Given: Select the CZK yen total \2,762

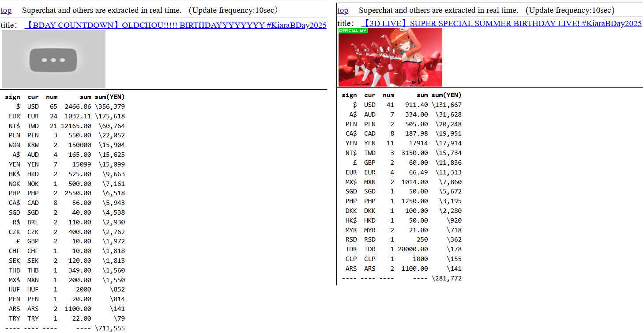Looking at the screenshot, I should [x=113, y=232].
